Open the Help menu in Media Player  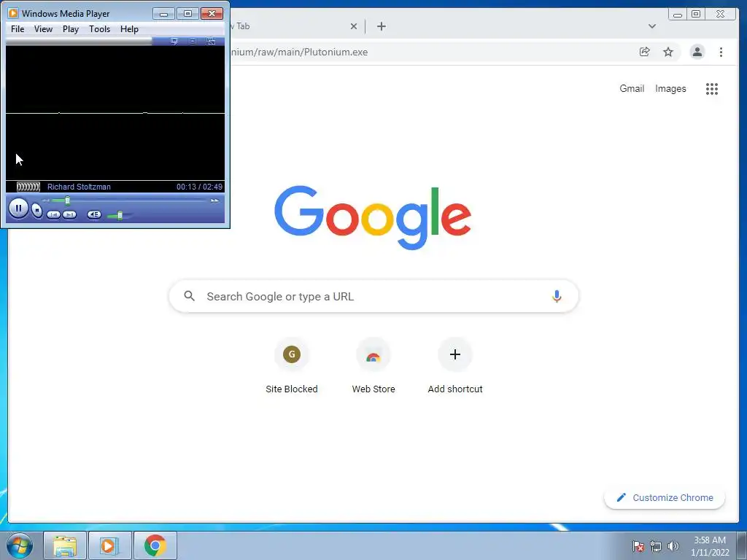[x=129, y=29]
